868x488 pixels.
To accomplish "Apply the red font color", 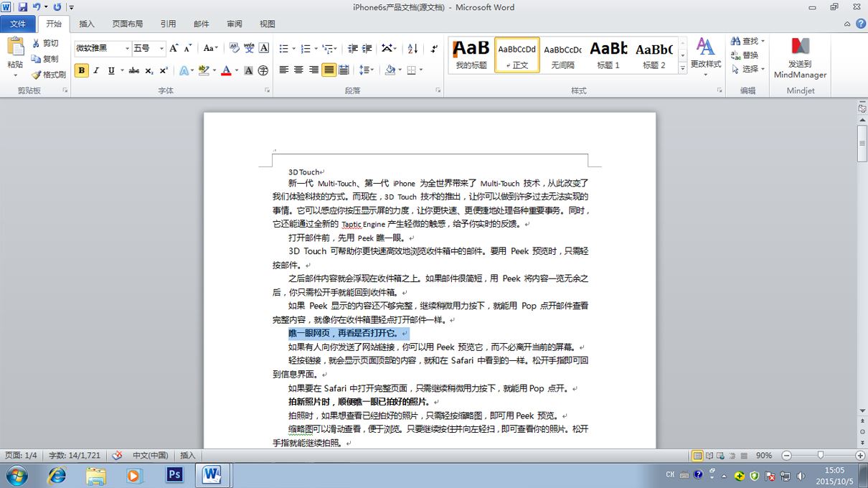I will point(226,70).
